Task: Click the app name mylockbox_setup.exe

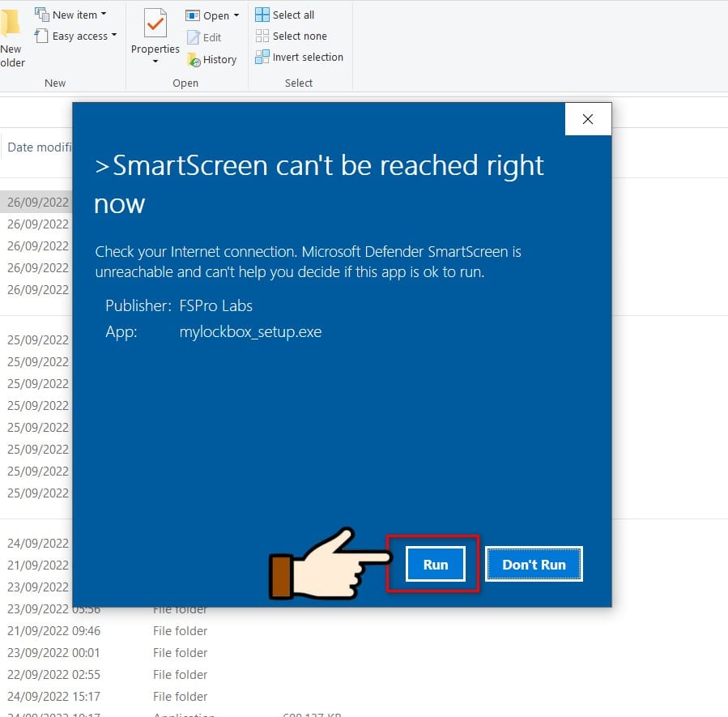Action: (250, 332)
